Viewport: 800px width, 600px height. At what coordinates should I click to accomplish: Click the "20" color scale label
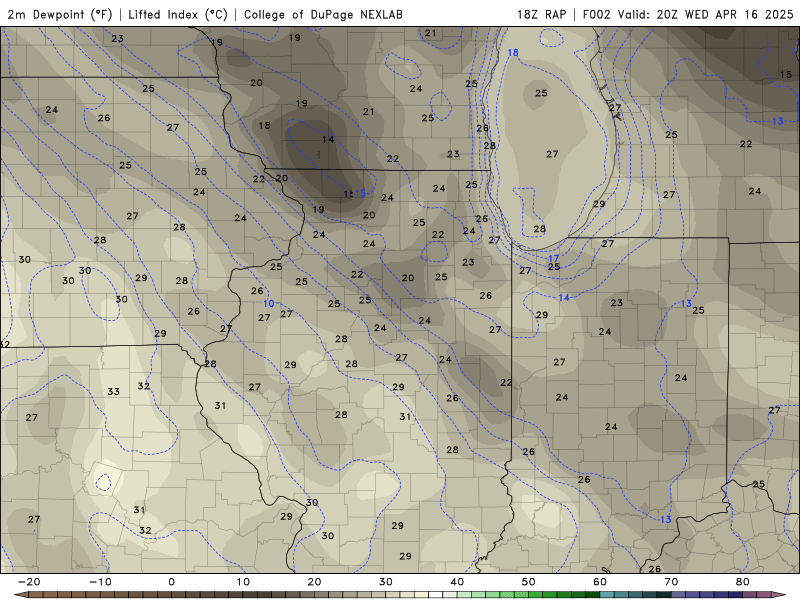click(x=314, y=582)
